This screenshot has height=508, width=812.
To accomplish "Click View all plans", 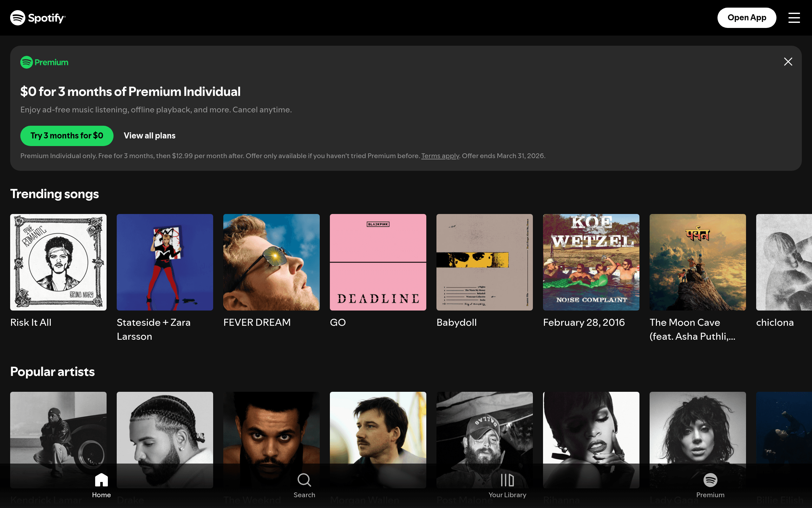I will (x=150, y=136).
